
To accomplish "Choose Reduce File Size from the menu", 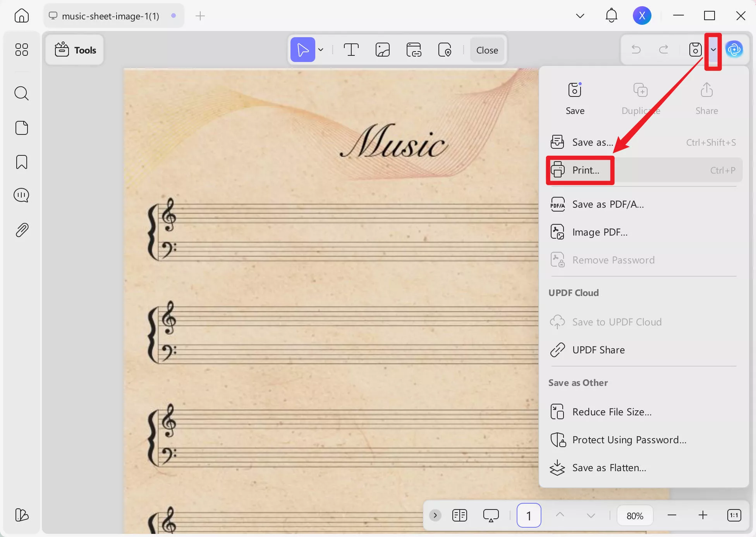I will point(612,411).
